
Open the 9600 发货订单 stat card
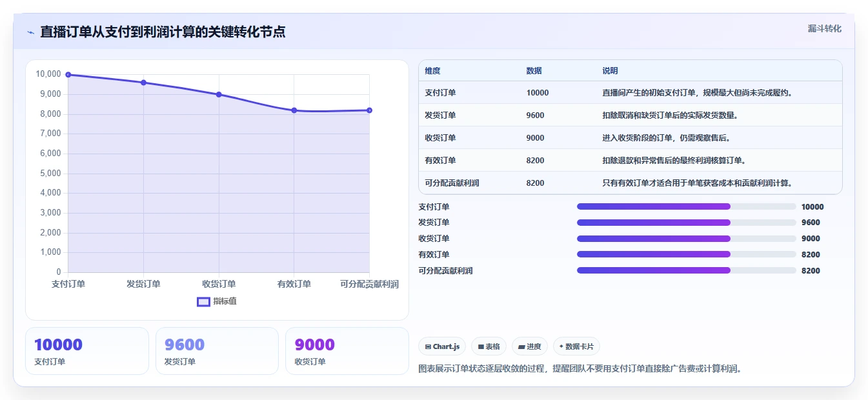tap(217, 351)
